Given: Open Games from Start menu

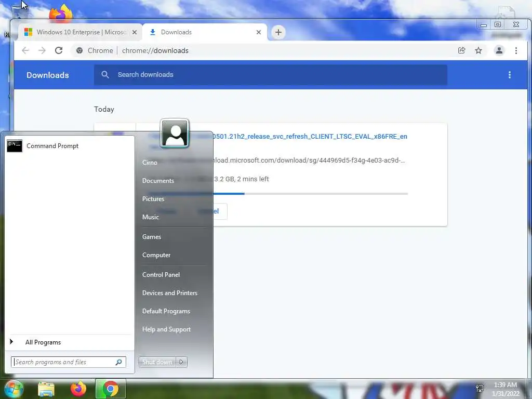Looking at the screenshot, I should (x=151, y=237).
